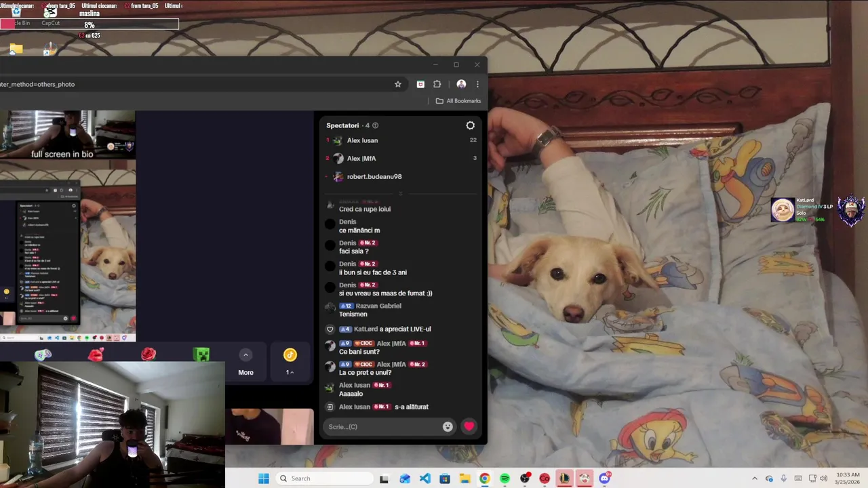868x488 pixels.
Task: Click the help icon next to Spectatori
Action: tap(375, 125)
